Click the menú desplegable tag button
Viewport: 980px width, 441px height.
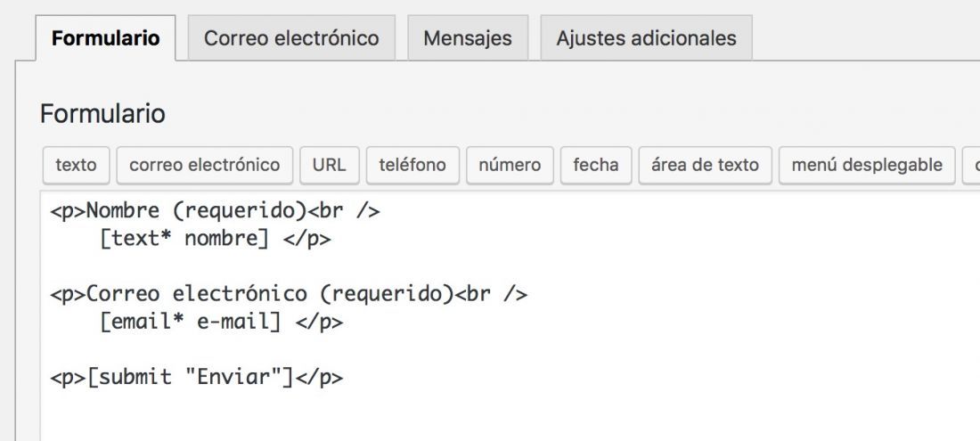867,166
